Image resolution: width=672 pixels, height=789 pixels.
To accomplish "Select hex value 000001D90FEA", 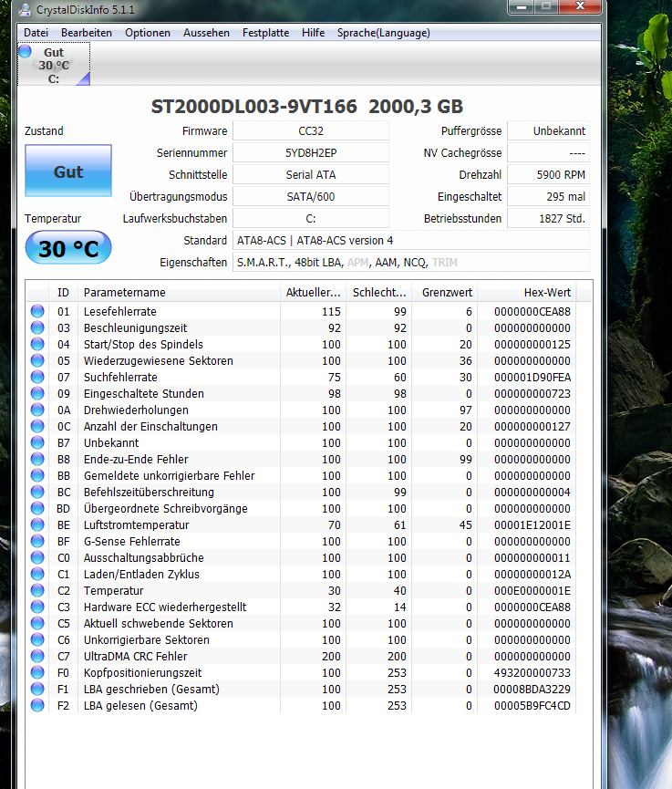I will (532, 378).
